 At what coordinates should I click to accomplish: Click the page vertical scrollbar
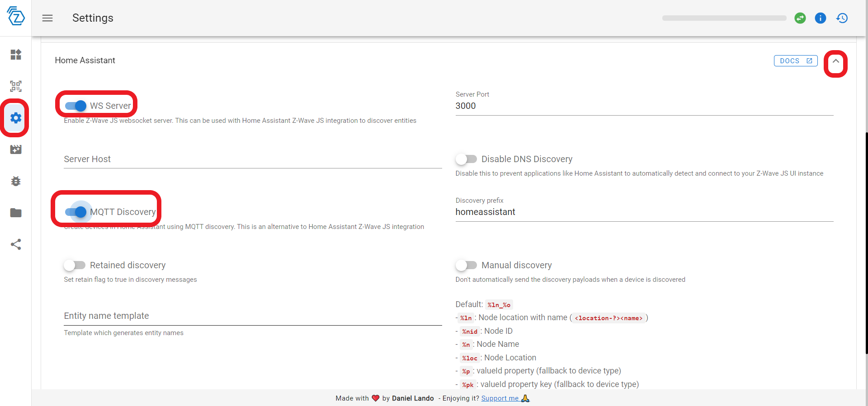click(866, 244)
